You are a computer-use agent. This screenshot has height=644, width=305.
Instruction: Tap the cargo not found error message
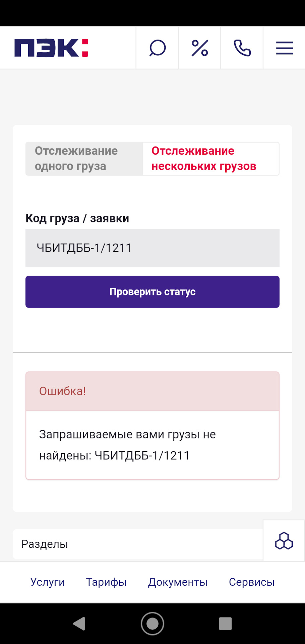pyautogui.click(x=127, y=445)
